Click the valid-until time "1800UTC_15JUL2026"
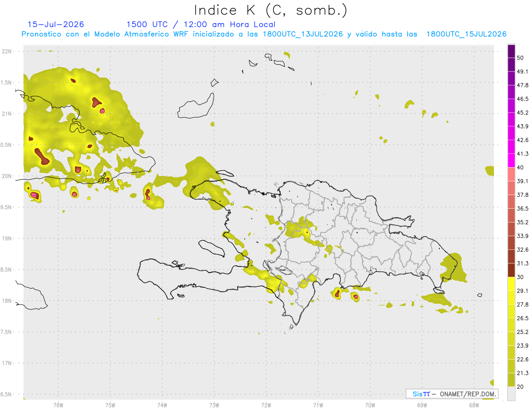Screen dimensions: 532x411 466,34
